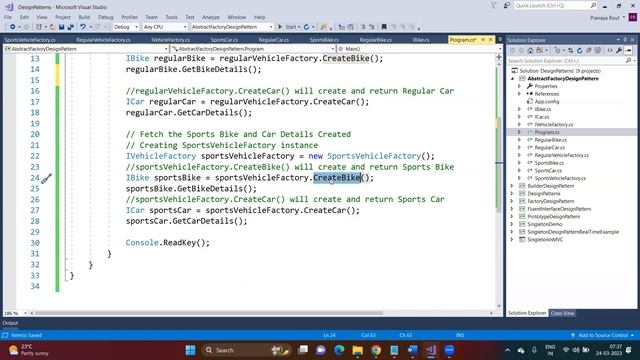
Task: Open the project navigation dropdown above editor
Action: click(86, 49)
